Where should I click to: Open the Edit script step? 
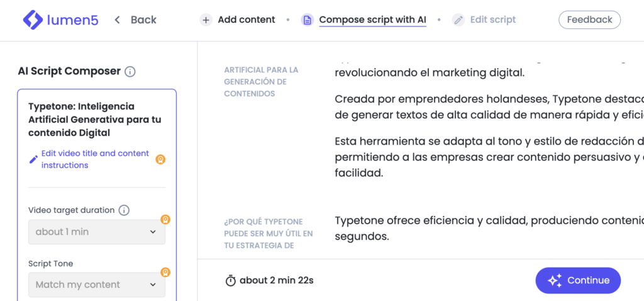tap(493, 20)
